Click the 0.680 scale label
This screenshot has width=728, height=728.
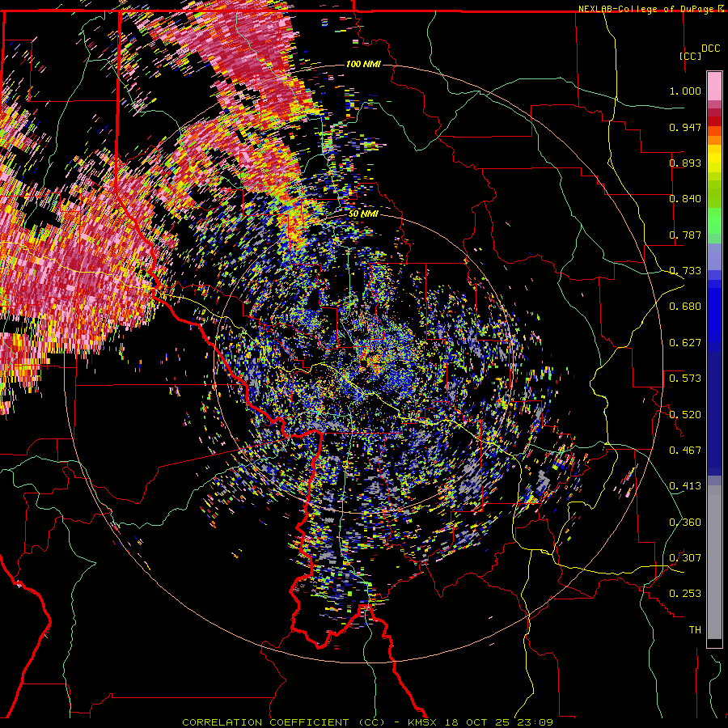click(x=685, y=307)
